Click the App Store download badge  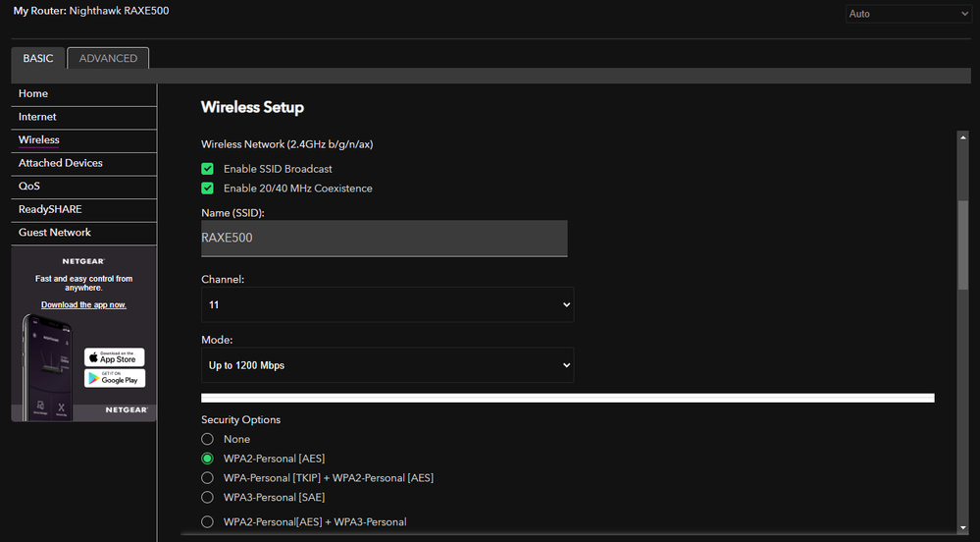(114, 356)
